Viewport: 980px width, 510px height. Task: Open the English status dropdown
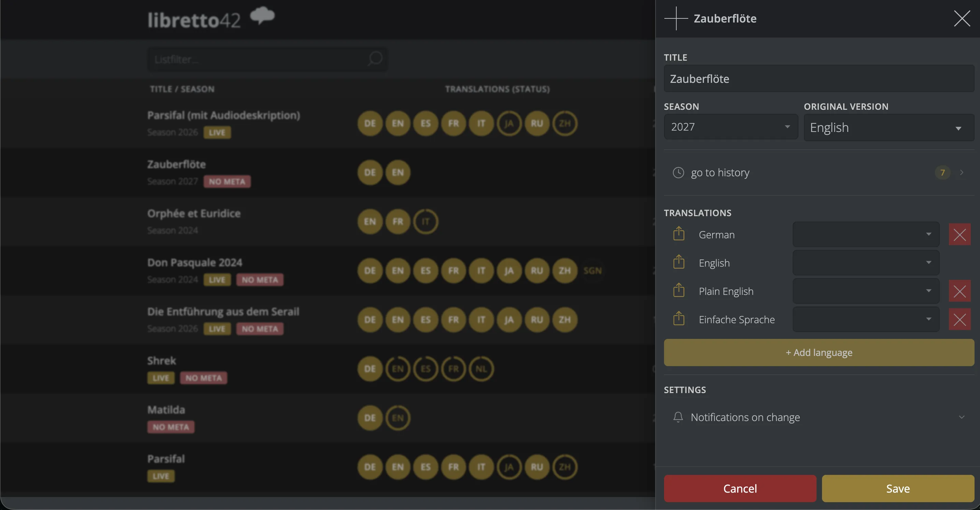(866, 262)
